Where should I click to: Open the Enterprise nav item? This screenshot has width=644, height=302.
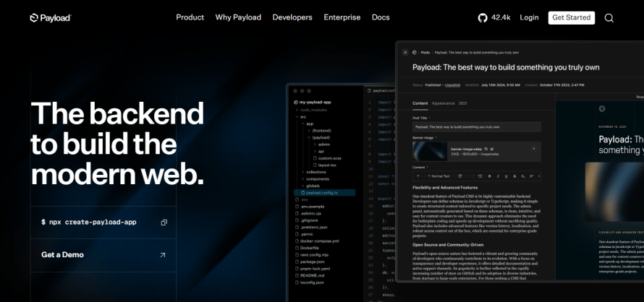[x=342, y=17]
